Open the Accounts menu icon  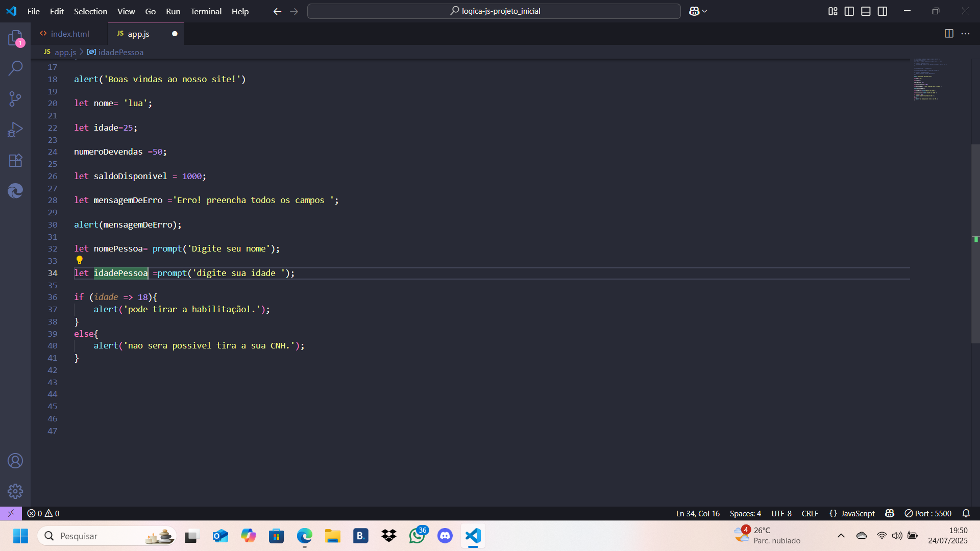(x=15, y=461)
